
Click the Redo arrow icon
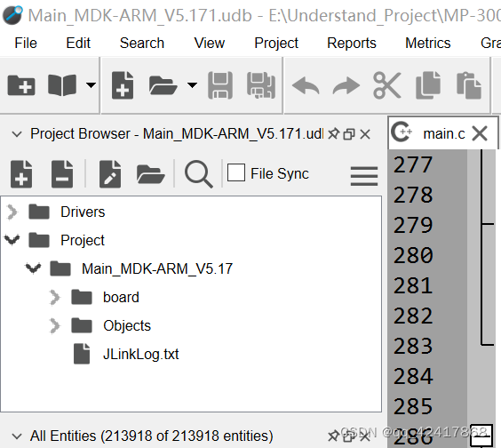[346, 85]
